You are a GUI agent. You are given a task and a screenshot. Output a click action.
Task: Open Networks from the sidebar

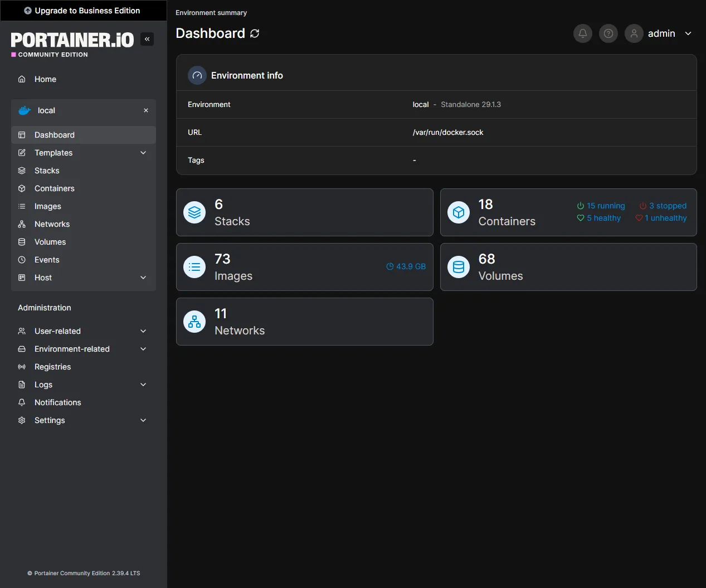point(84,224)
